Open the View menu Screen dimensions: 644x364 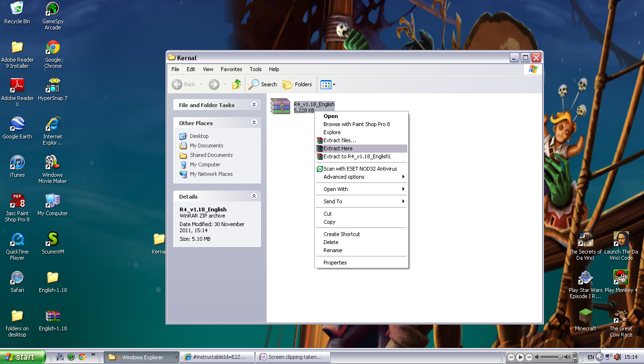click(x=208, y=69)
